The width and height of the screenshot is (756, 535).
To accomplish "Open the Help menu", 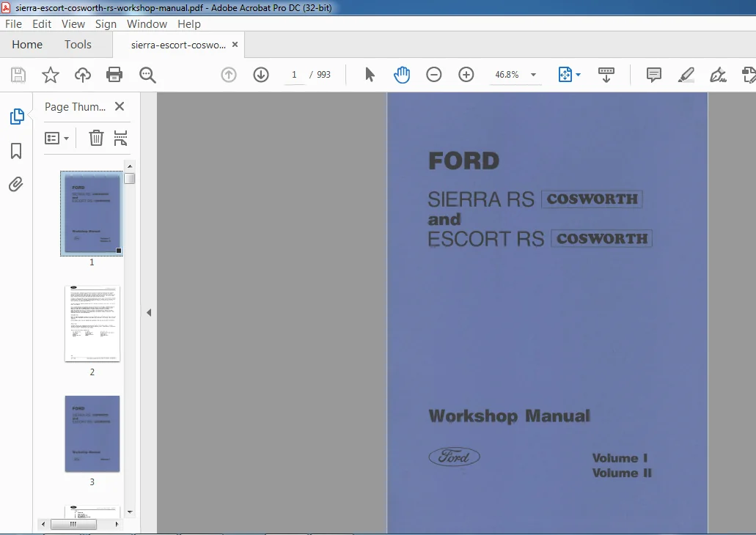I will click(x=188, y=24).
